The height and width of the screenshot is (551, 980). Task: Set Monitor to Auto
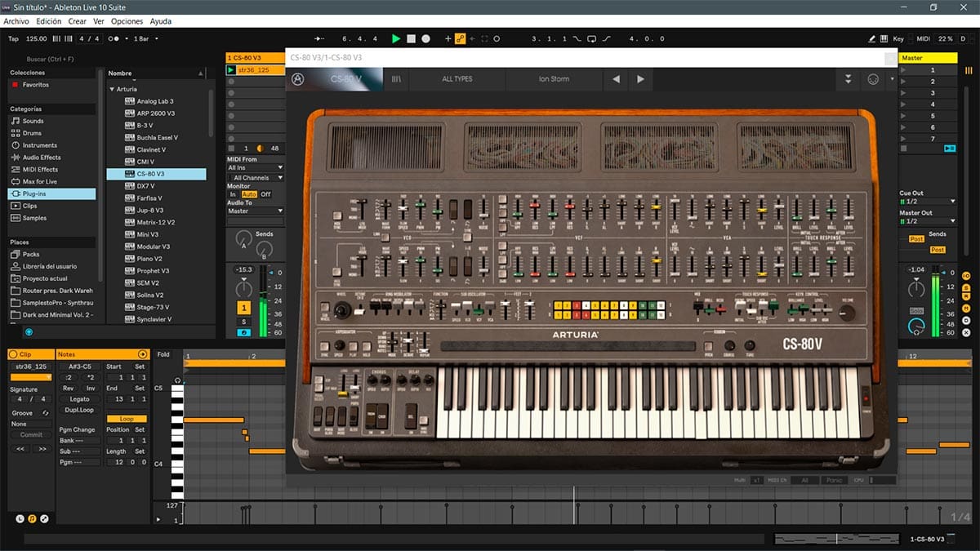point(249,194)
